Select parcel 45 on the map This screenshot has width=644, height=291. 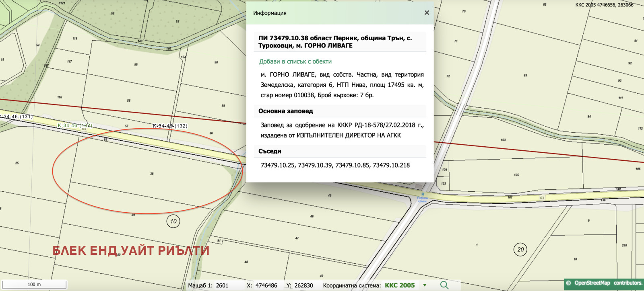330,195
